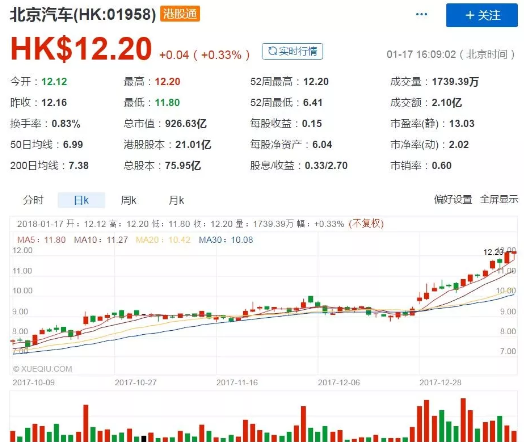This screenshot has height=442, width=524.
Task: Switch to the 分时 chart tab
Action: click(33, 200)
